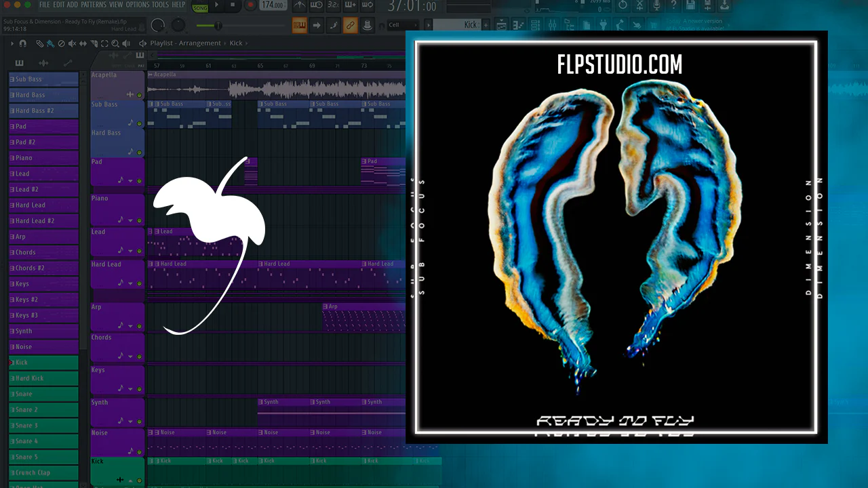Image resolution: width=868 pixels, height=488 pixels.
Task: Expand the Keys track arrow
Action: coord(131,388)
